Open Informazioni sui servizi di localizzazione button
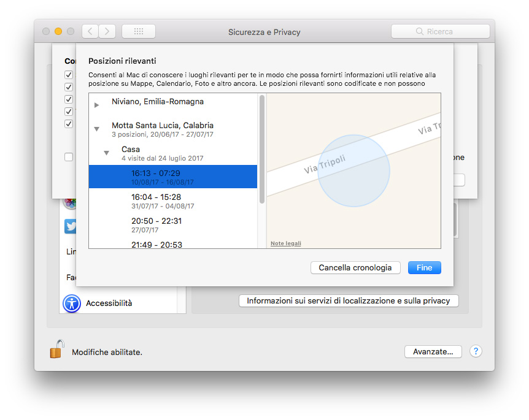Viewport: 529px width, 420px height. coord(349,300)
